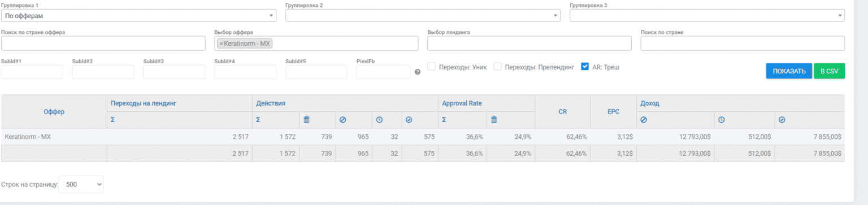The height and width of the screenshot is (205, 868).
Task: Sort by rejected icon under Действия
Action: point(342,120)
